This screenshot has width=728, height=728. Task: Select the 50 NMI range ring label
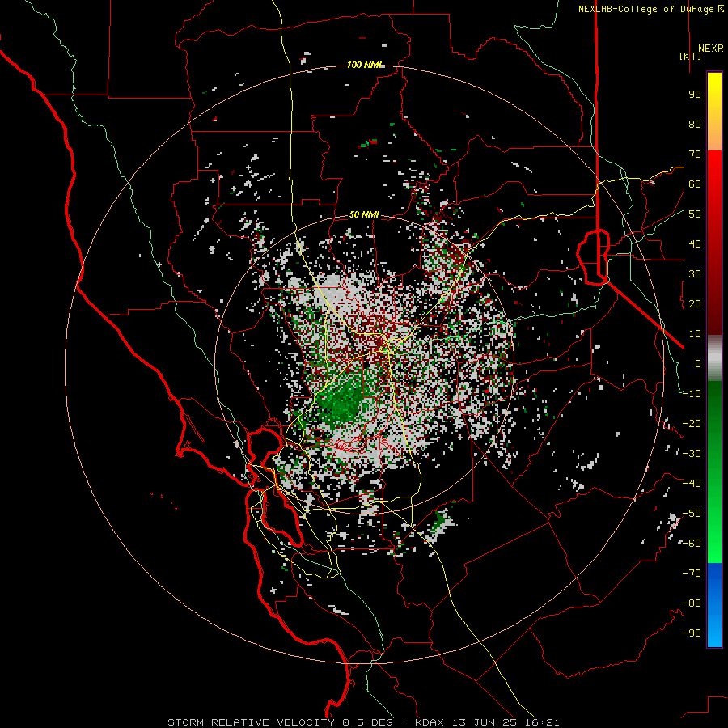[x=365, y=214]
